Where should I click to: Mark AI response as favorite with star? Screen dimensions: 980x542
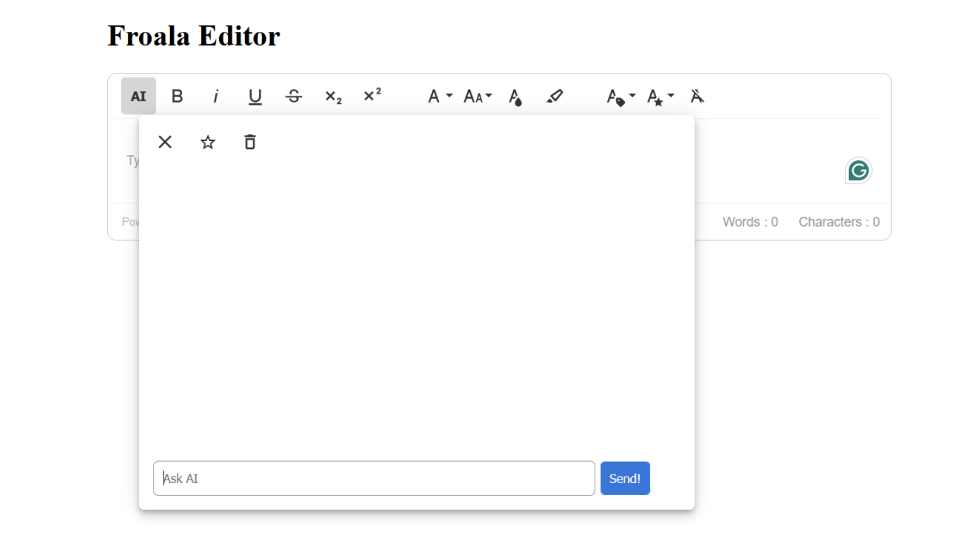(x=207, y=141)
